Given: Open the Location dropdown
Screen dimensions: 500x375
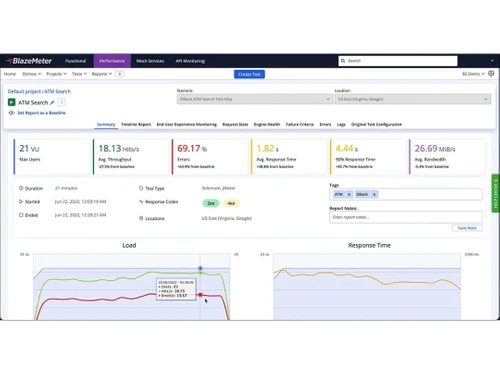Looking at the screenshot, I should (413, 99).
